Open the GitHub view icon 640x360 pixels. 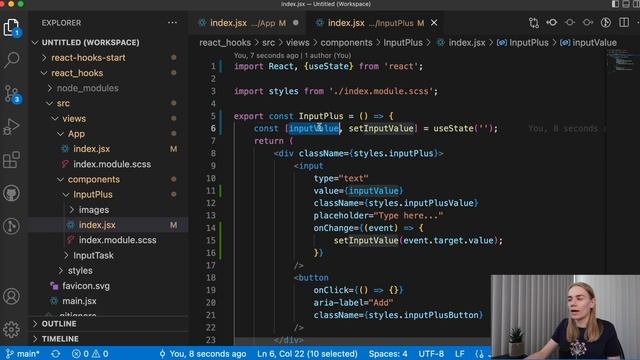pyautogui.click(x=11, y=193)
